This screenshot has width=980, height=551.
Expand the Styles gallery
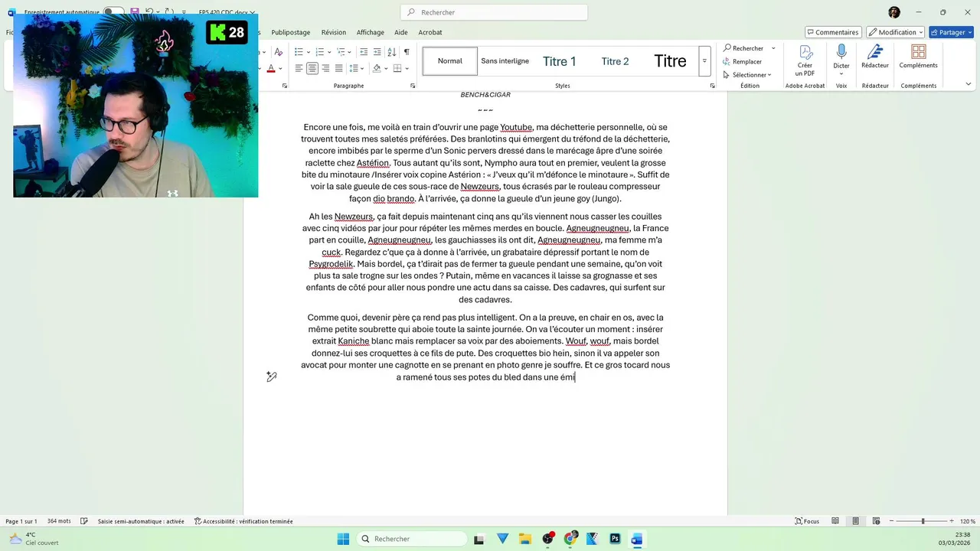click(704, 61)
